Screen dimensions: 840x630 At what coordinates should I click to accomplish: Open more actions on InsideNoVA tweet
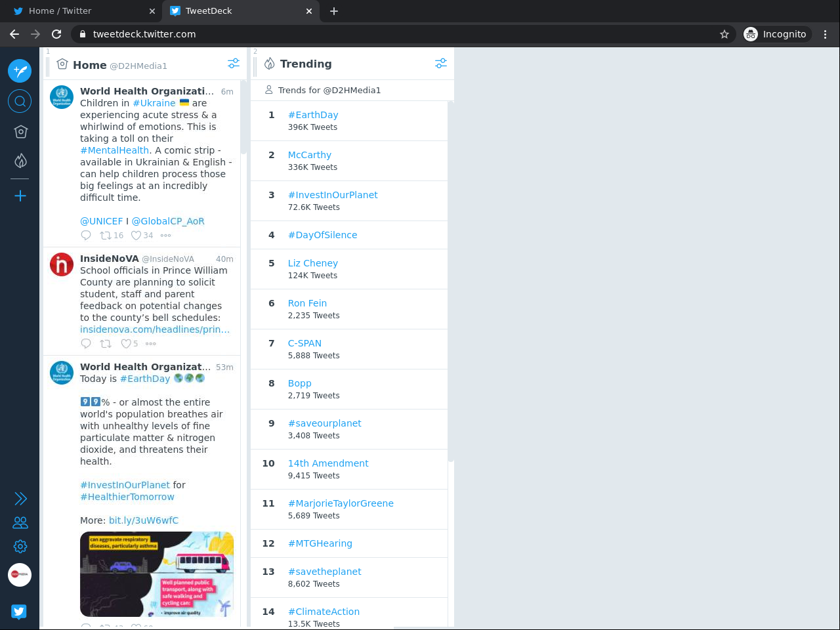(151, 344)
